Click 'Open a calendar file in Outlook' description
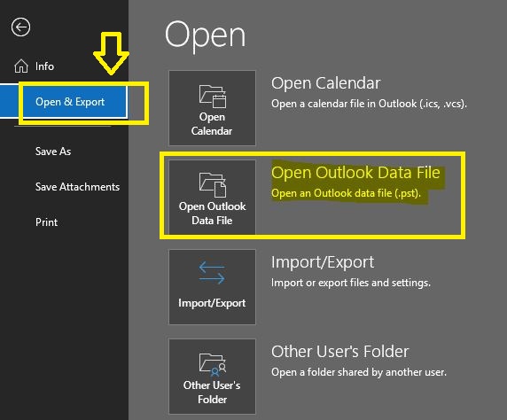 pyautogui.click(x=369, y=104)
